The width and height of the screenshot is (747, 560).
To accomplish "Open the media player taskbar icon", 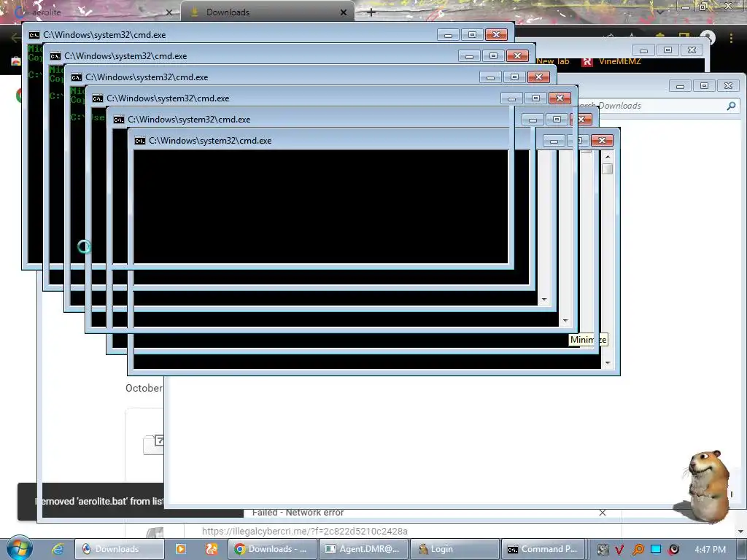I will pos(181,549).
